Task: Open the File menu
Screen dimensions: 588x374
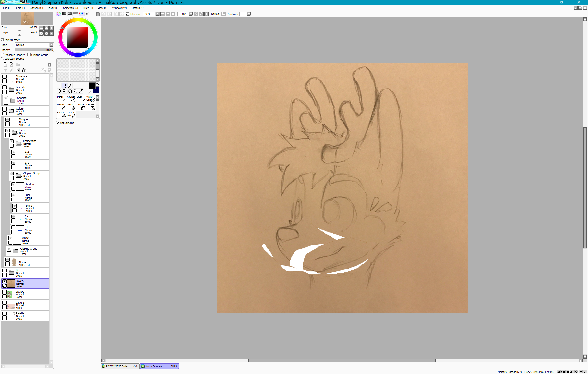Action: (7, 8)
